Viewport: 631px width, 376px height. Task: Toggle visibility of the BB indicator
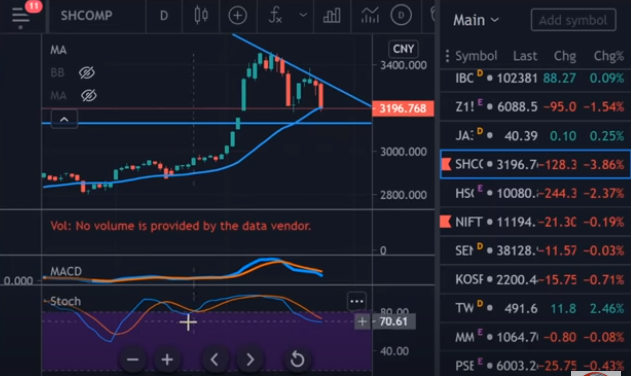tap(87, 73)
